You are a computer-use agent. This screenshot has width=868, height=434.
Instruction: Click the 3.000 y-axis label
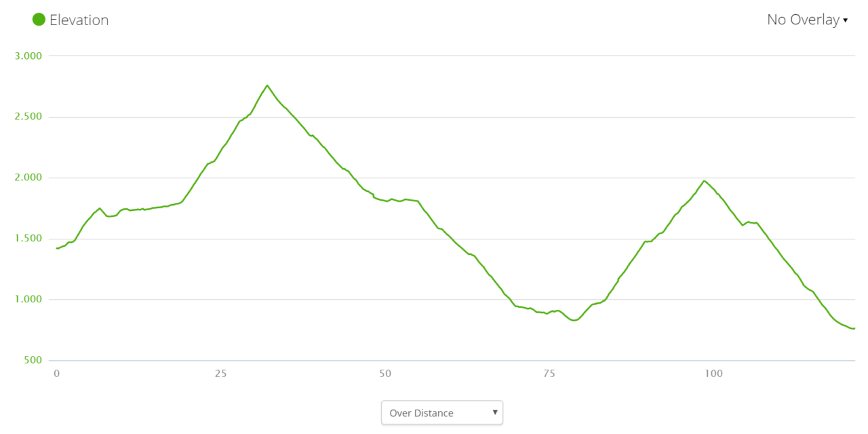point(28,56)
